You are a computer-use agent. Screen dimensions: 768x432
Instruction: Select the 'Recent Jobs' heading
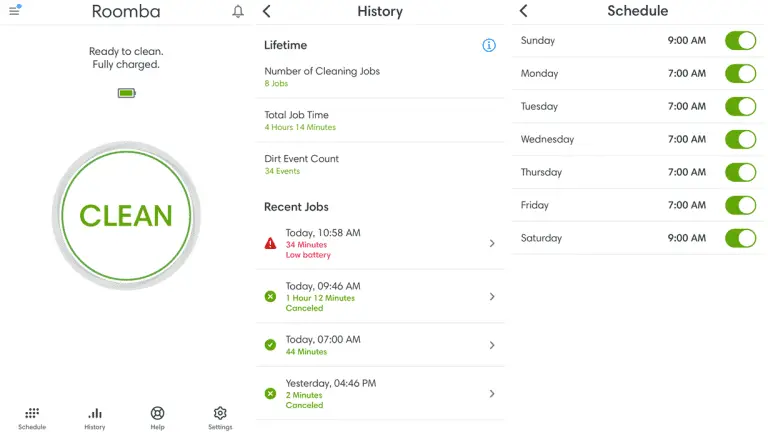[x=296, y=207]
